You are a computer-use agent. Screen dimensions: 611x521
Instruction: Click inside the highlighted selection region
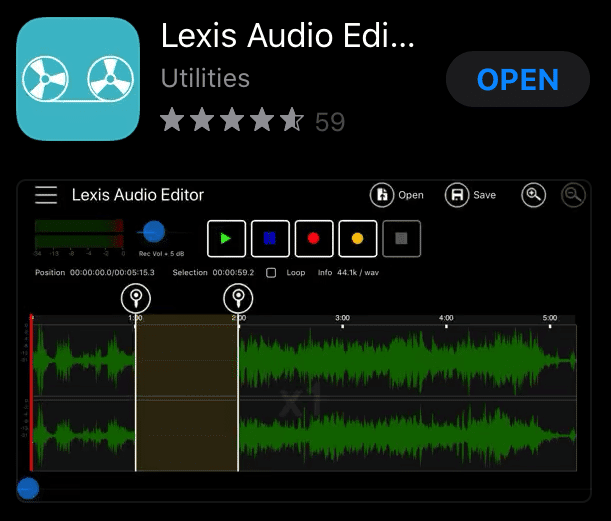click(x=187, y=394)
